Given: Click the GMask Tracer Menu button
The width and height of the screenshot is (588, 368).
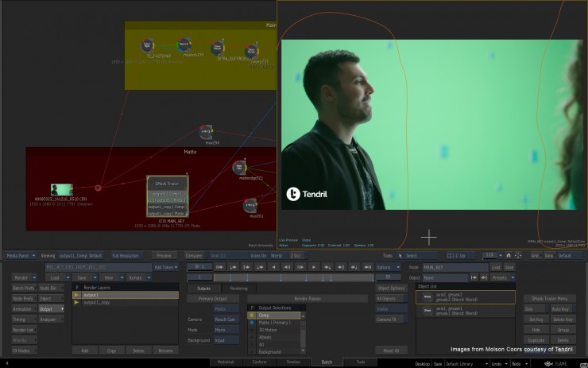Looking at the screenshot, I should pyautogui.click(x=547, y=298).
